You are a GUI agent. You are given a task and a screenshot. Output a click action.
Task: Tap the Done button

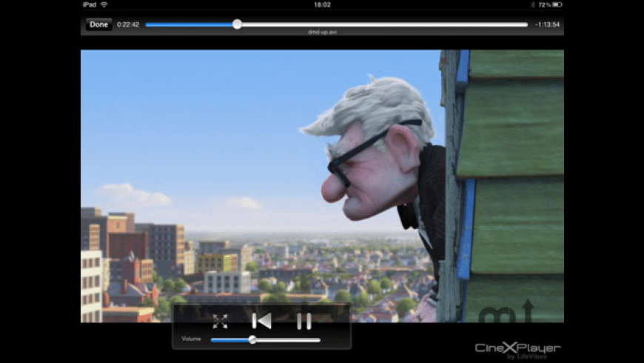click(x=98, y=24)
